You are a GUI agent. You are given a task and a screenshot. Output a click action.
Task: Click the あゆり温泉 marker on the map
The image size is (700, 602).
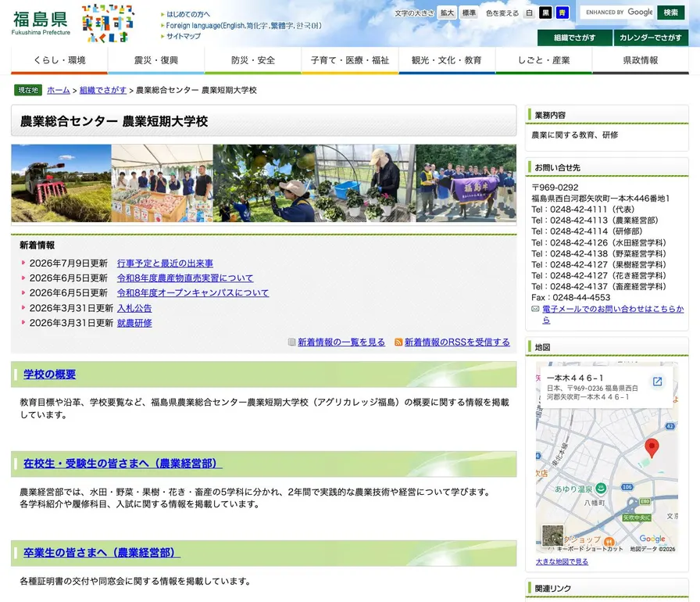[x=601, y=489]
